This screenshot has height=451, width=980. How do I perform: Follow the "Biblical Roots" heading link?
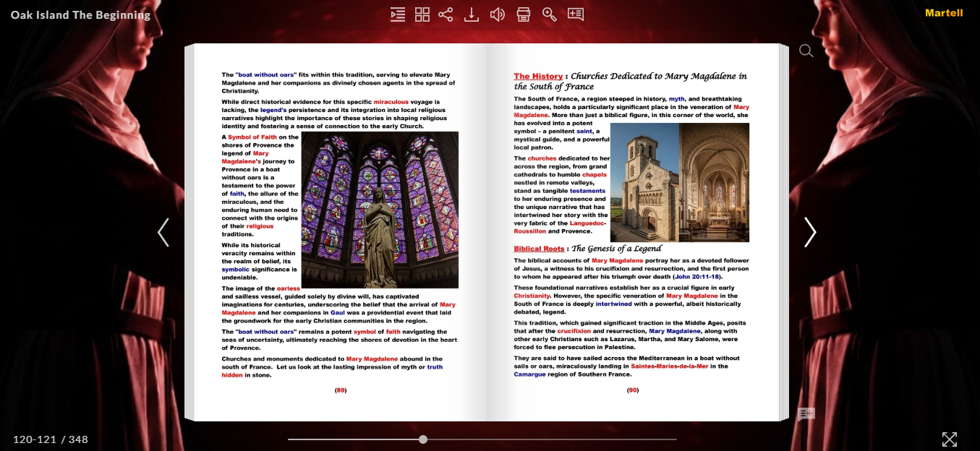click(539, 249)
